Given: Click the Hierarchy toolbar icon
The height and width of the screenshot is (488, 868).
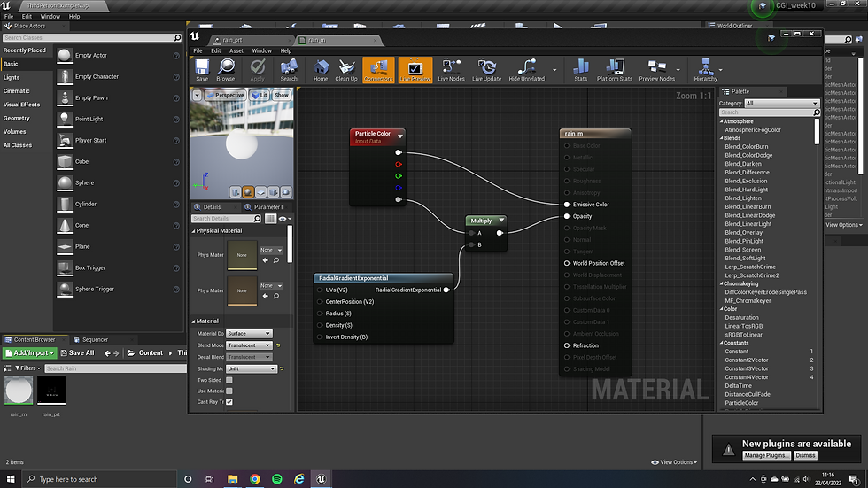Looking at the screenshot, I should [705, 70].
